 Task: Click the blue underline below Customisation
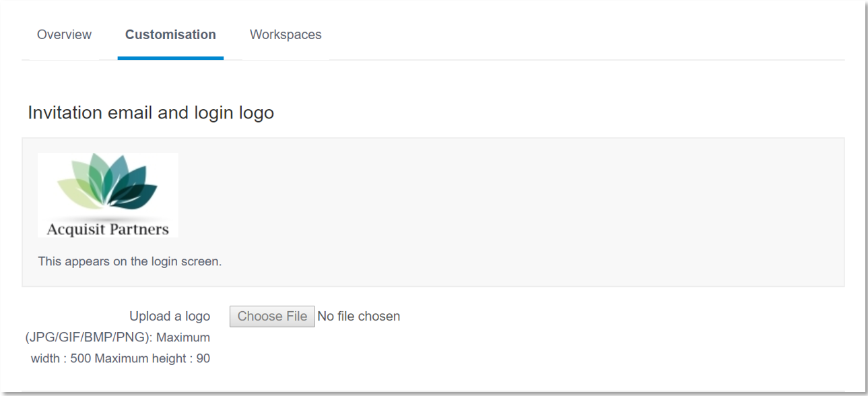(x=170, y=58)
